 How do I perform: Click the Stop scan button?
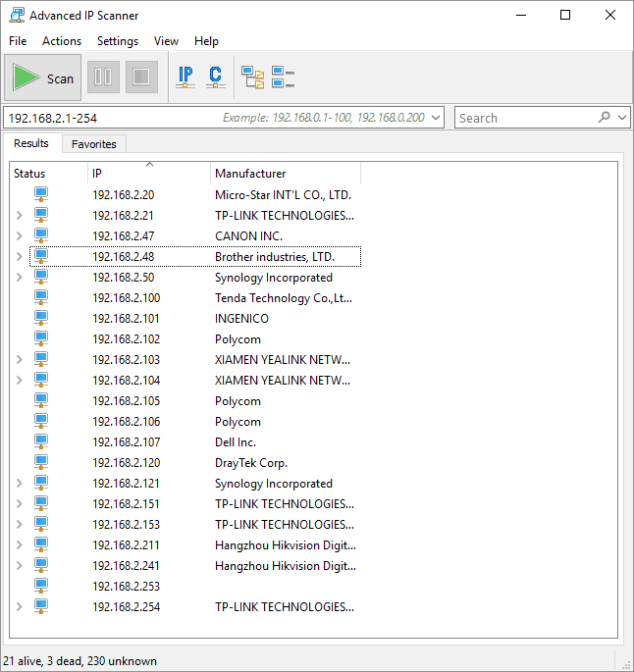(x=141, y=78)
